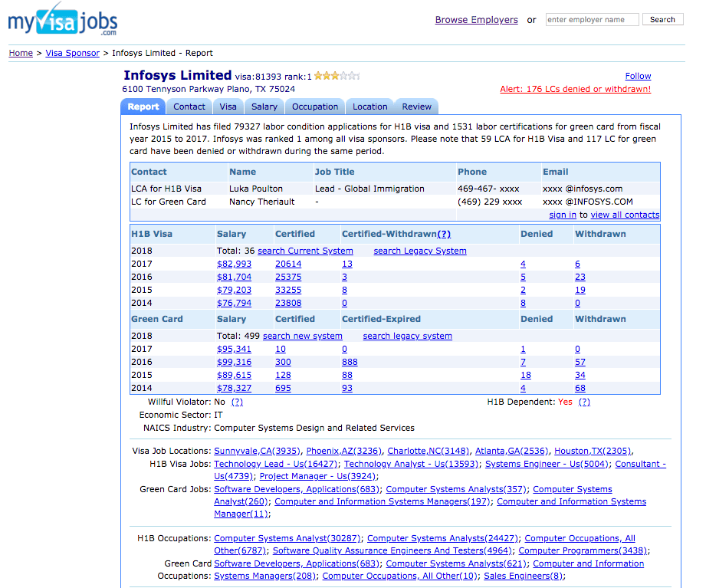
Task: Open 2014 green card withdrawn count 68
Action: (580, 388)
